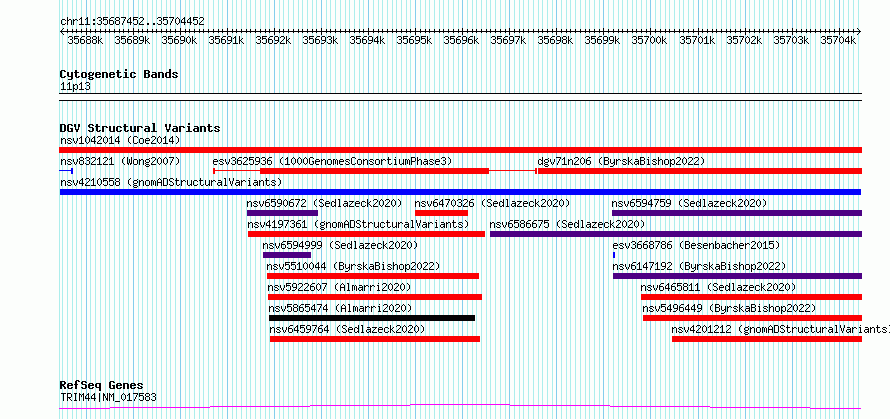Open nsv6590672 (Sedlazeck2020) label
The image size is (890, 419).
pyautogui.click(x=324, y=203)
